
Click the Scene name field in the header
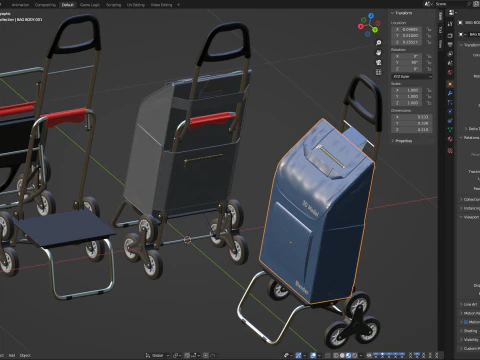(450, 4)
